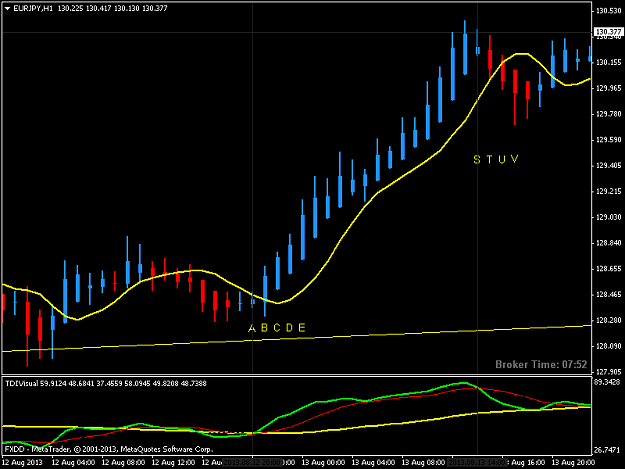Click the 12 Aug 12:00 time axis label
Image resolution: width=625 pixels, height=469 pixels.
pyautogui.click(x=173, y=463)
